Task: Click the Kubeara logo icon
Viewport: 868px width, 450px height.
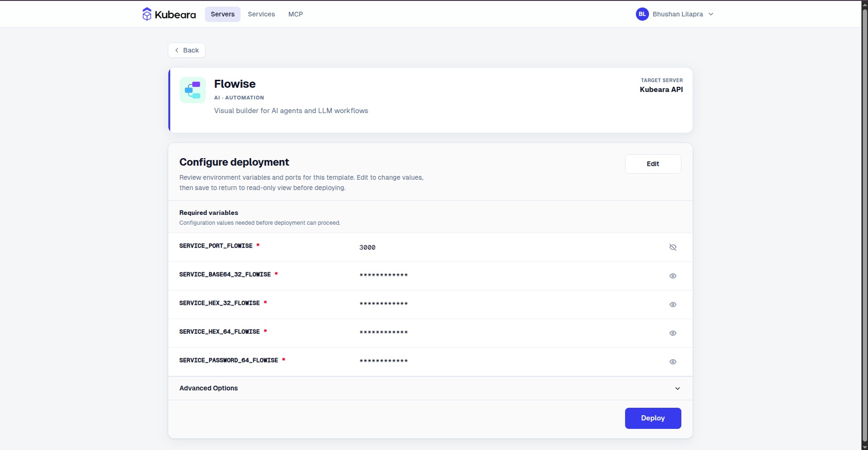Action: [x=147, y=14]
